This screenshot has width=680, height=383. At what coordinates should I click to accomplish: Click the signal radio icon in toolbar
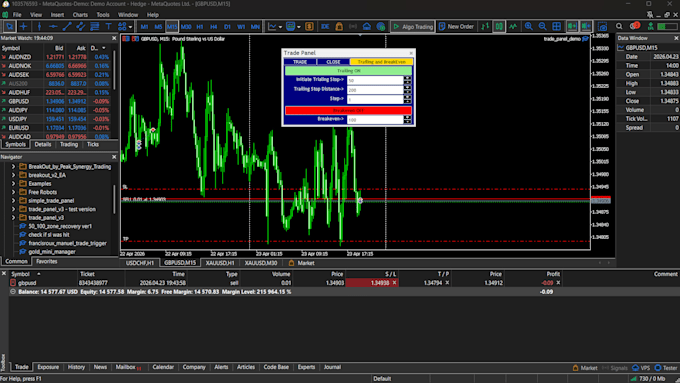tap(353, 27)
